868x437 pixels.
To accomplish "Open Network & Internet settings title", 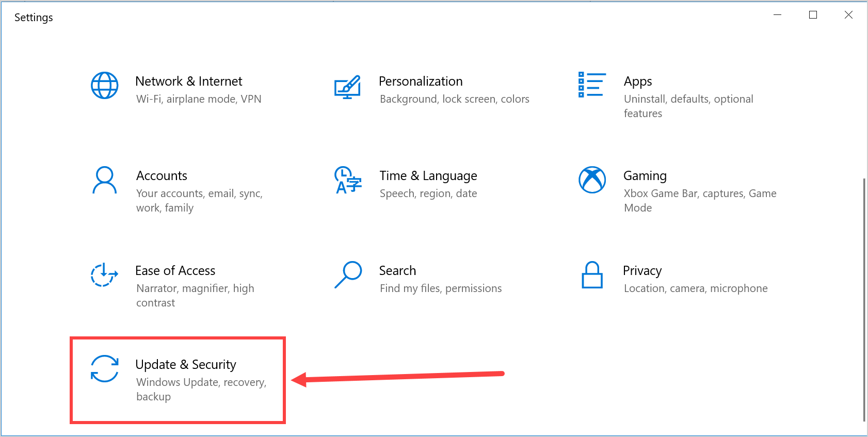I will (x=189, y=82).
